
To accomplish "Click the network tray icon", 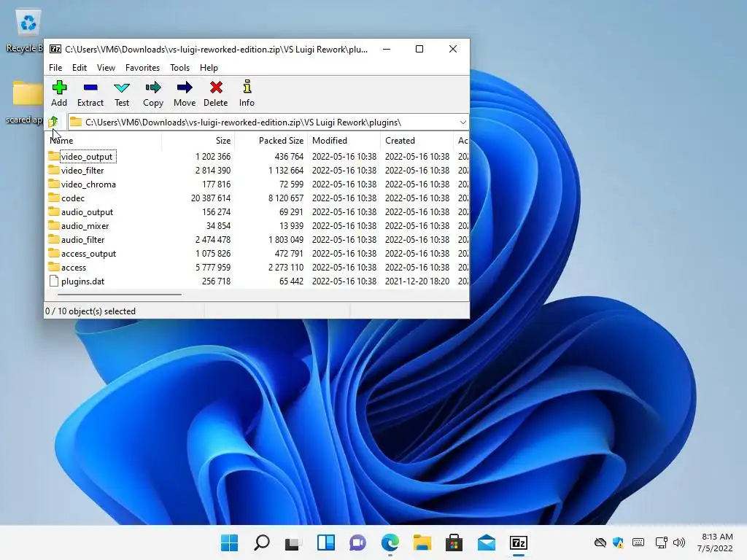I will point(661,542).
